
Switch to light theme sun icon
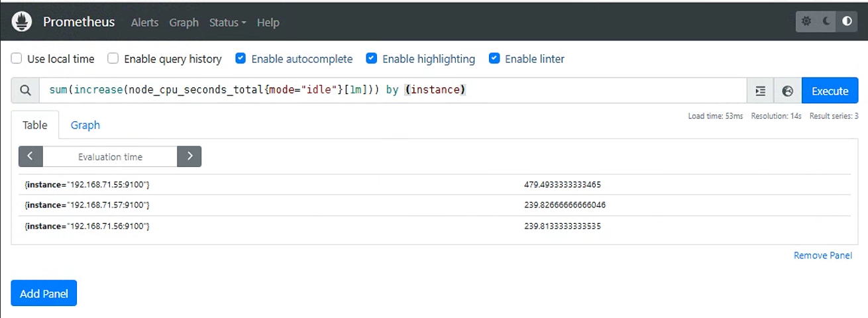[x=806, y=21]
